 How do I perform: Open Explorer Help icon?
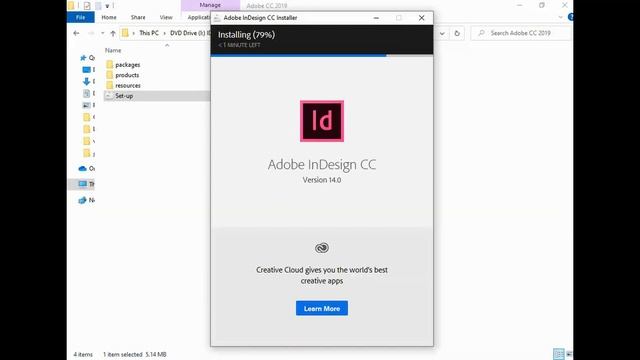coord(570,17)
